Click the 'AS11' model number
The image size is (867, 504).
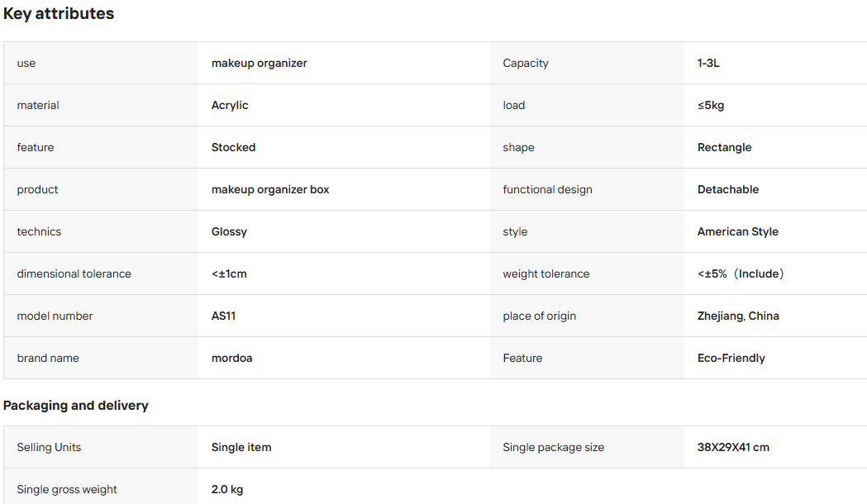223,316
